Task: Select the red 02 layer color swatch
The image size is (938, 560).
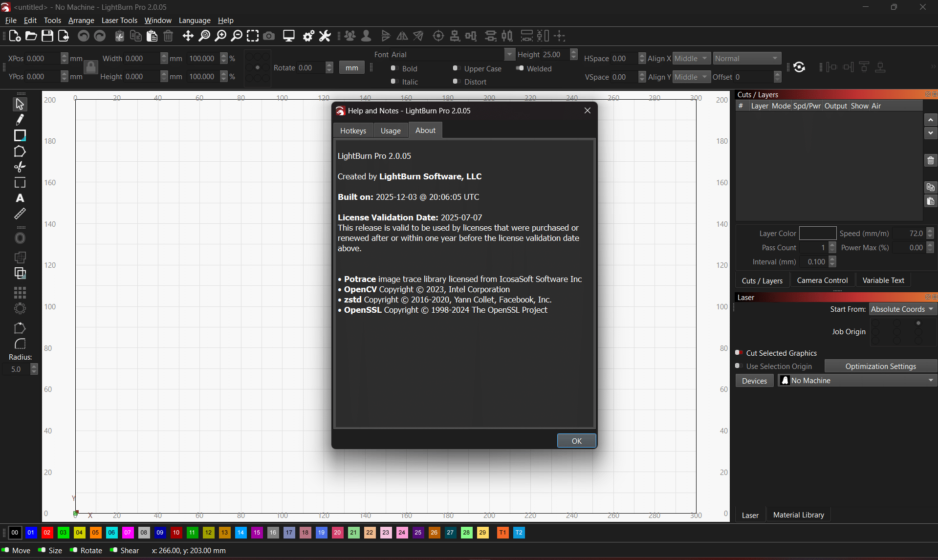Action: pyautogui.click(x=47, y=533)
